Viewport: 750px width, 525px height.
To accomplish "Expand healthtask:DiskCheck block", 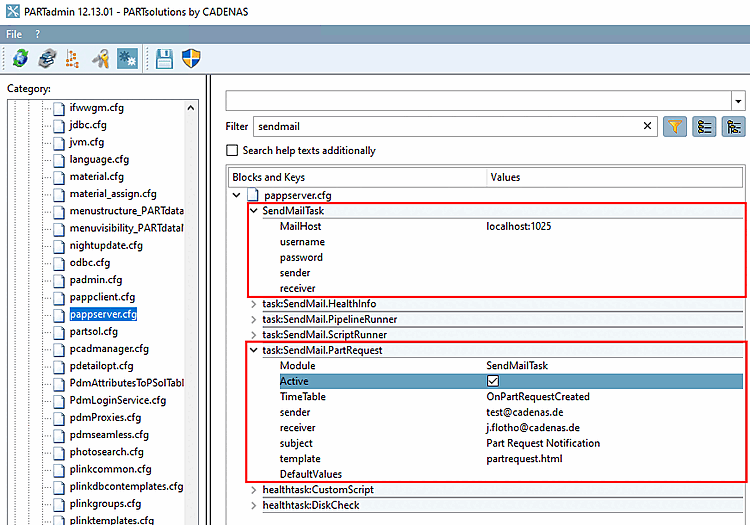I will [254, 505].
